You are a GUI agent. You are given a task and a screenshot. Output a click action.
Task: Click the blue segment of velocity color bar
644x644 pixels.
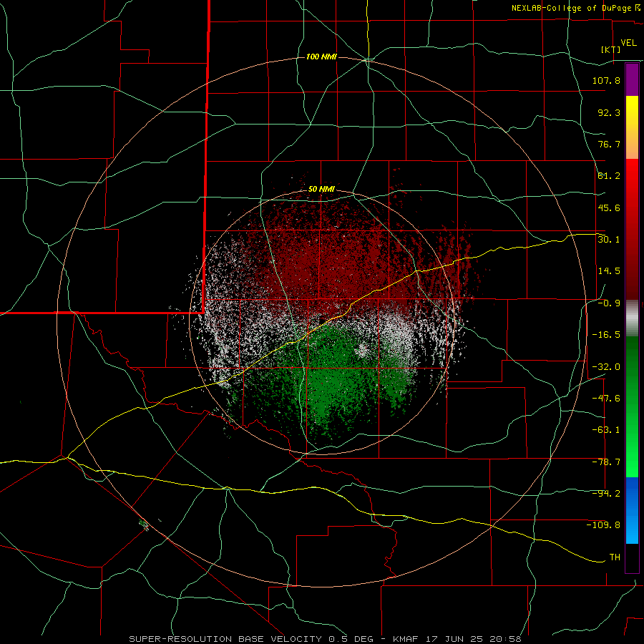(632, 510)
